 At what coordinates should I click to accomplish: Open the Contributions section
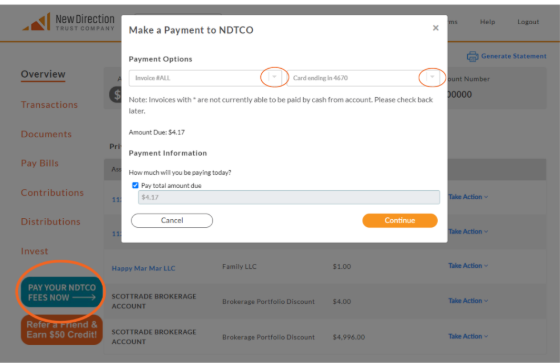click(x=52, y=193)
